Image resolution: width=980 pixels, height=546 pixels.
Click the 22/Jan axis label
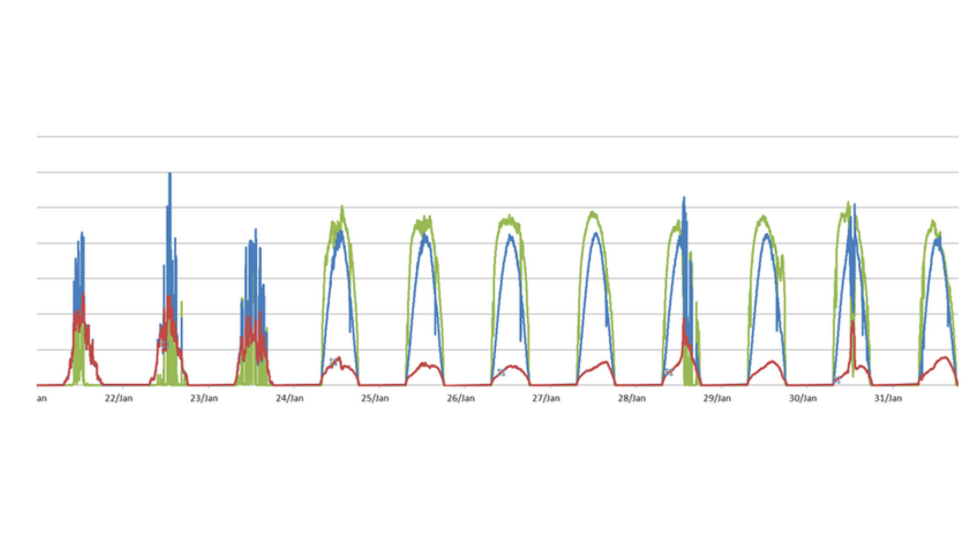coord(119,398)
